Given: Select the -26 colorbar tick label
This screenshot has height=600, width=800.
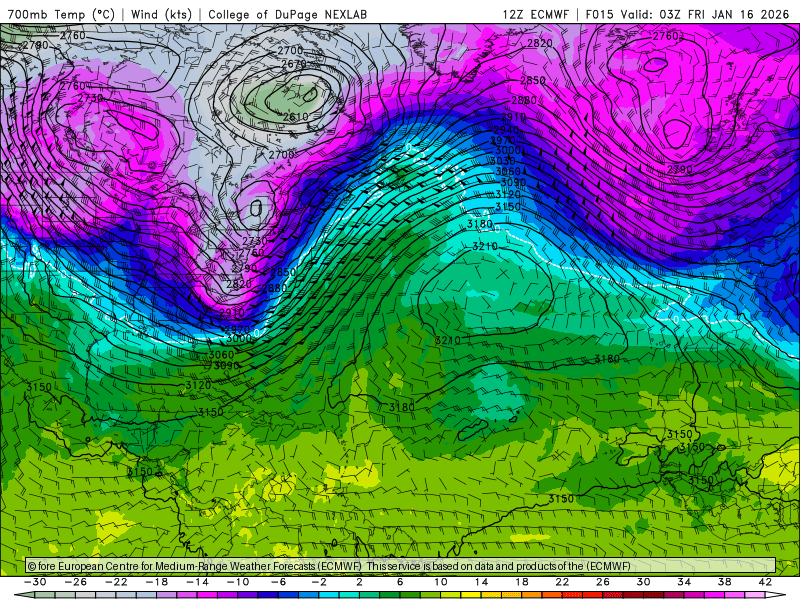Looking at the screenshot, I should click(76, 582).
